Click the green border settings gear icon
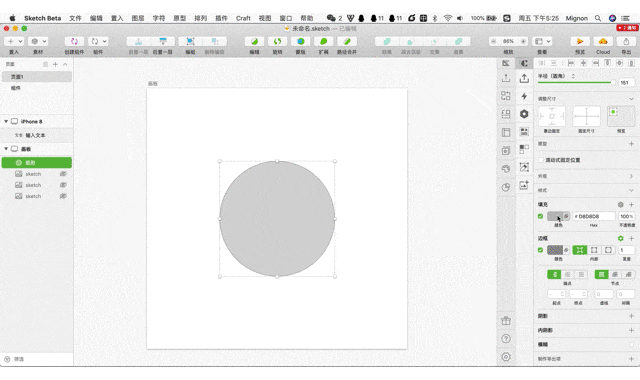Image resolution: width=640 pixels, height=380 pixels. click(620, 238)
